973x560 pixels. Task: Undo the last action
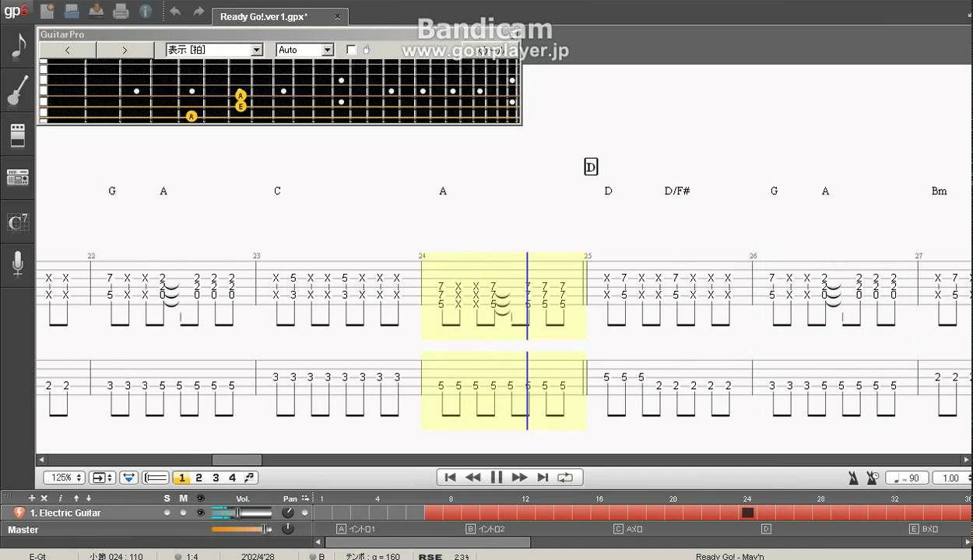(175, 12)
